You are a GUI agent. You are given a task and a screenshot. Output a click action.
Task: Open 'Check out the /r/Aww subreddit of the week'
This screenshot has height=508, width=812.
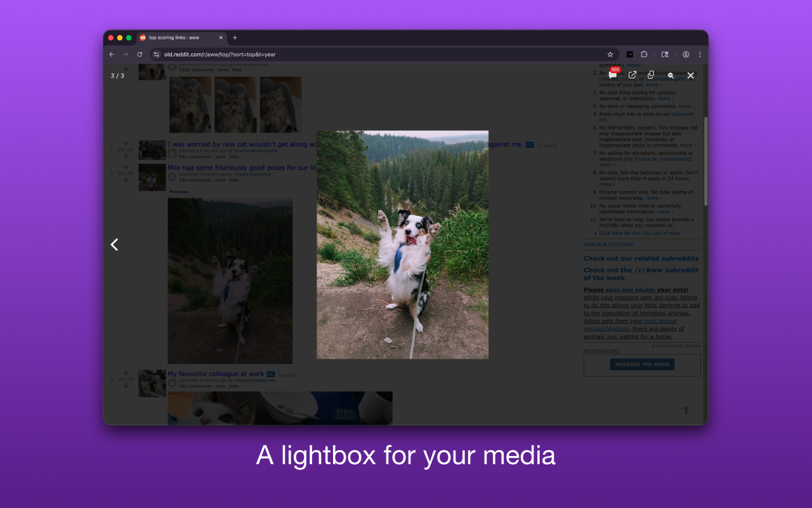[x=641, y=274]
